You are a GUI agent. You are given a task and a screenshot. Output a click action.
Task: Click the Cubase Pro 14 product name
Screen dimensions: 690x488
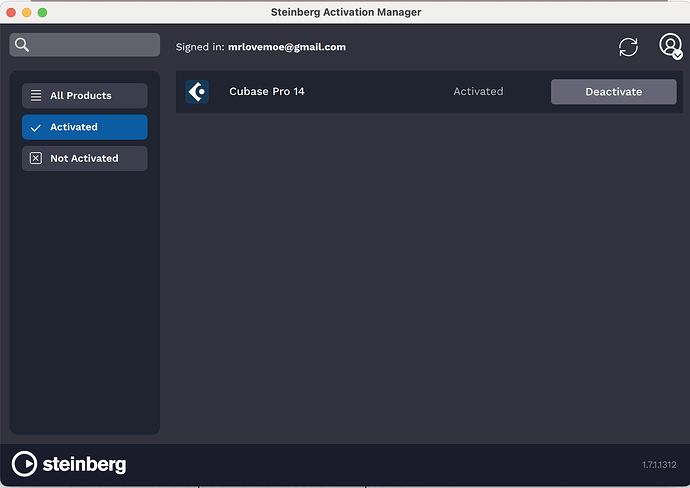point(267,92)
